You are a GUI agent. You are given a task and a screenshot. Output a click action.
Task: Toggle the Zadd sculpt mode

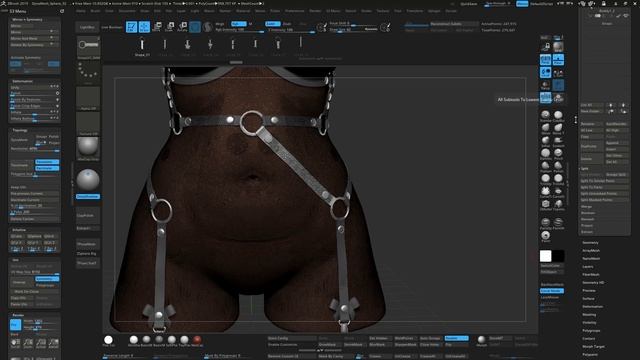pos(273,24)
